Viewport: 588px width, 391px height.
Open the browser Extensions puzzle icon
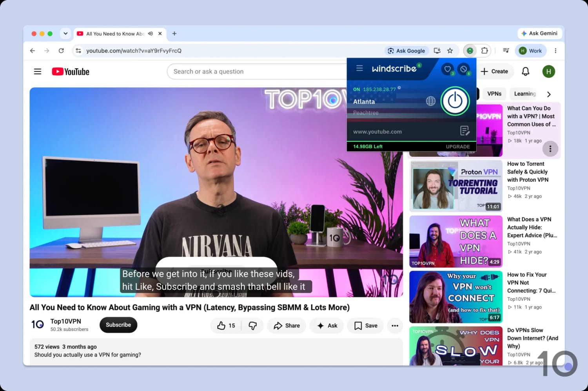(485, 51)
